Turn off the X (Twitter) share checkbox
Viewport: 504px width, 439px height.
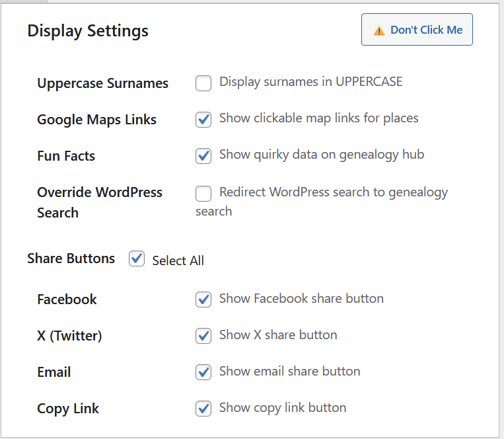(203, 336)
